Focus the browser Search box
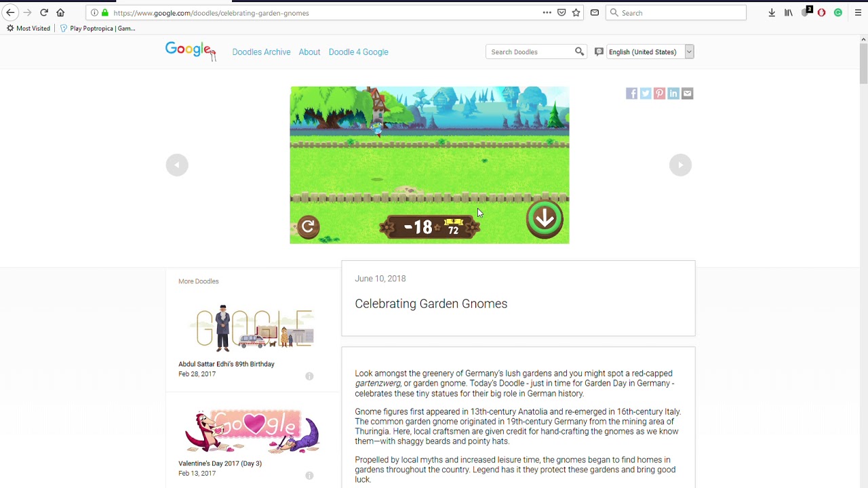 coord(676,13)
